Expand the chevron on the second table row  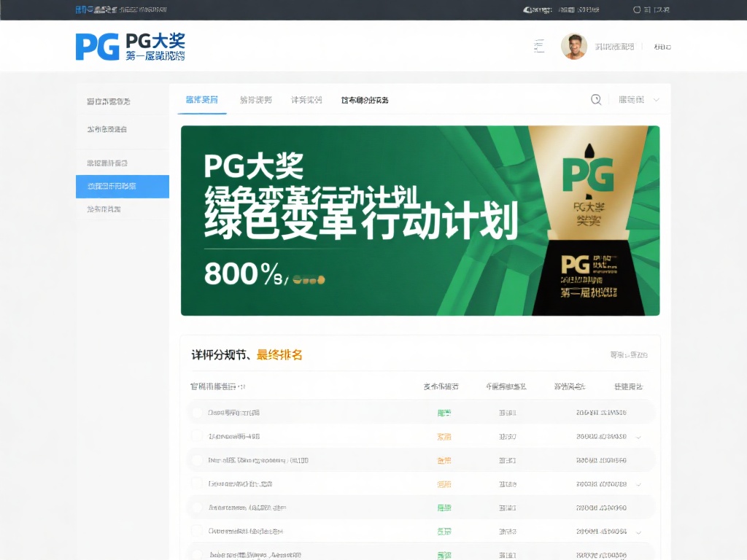pos(640,436)
